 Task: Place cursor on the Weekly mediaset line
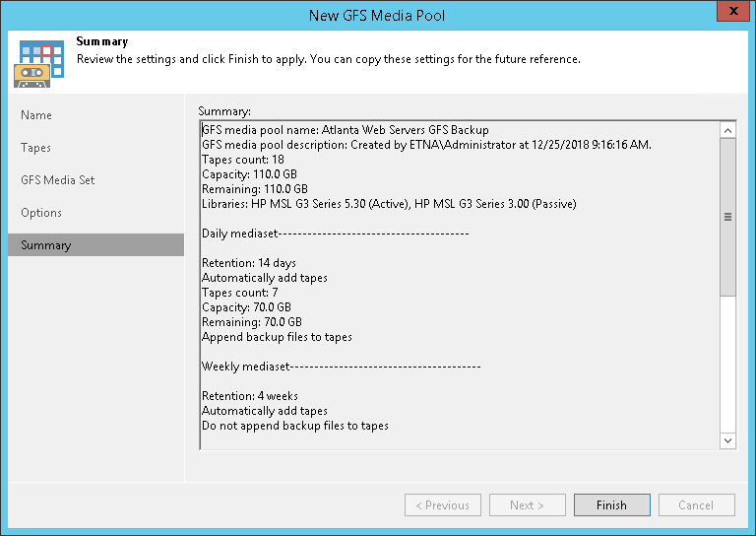(x=341, y=367)
